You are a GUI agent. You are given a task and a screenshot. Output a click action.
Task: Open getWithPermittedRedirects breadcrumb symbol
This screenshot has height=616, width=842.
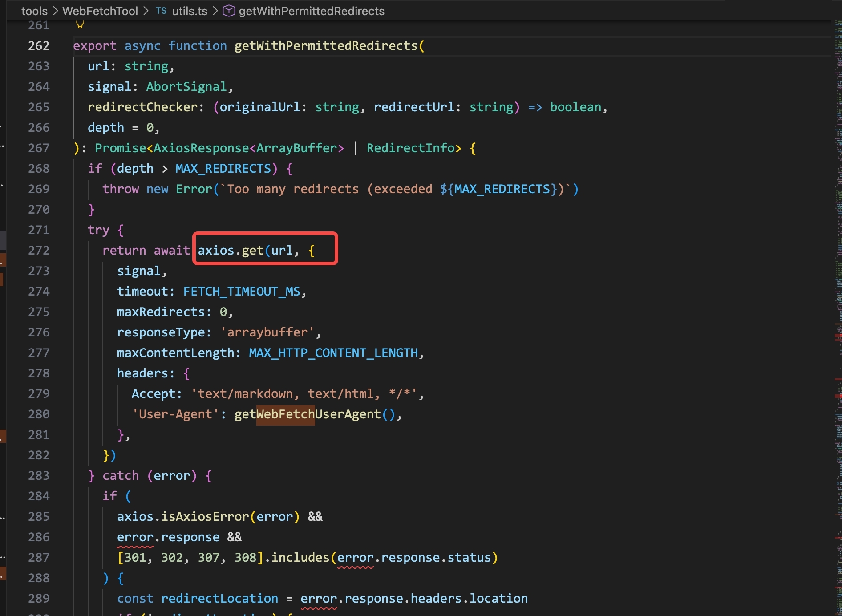click(312, 11)
